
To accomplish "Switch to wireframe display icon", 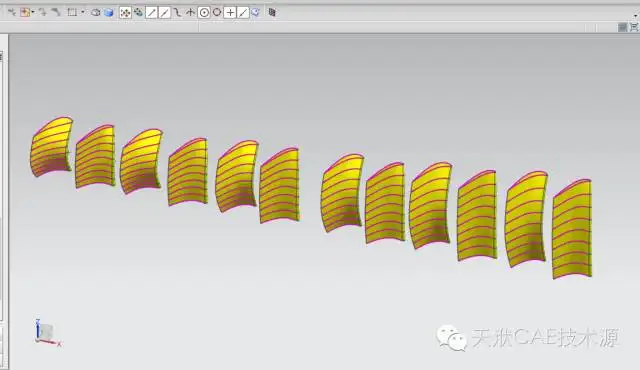I will click(x=96, y=13).
